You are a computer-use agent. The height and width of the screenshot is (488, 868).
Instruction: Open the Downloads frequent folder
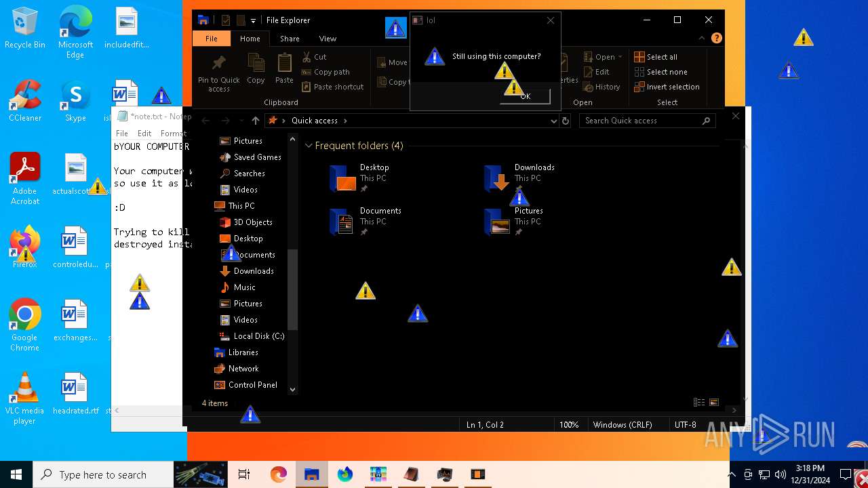[x=519, y=179]
